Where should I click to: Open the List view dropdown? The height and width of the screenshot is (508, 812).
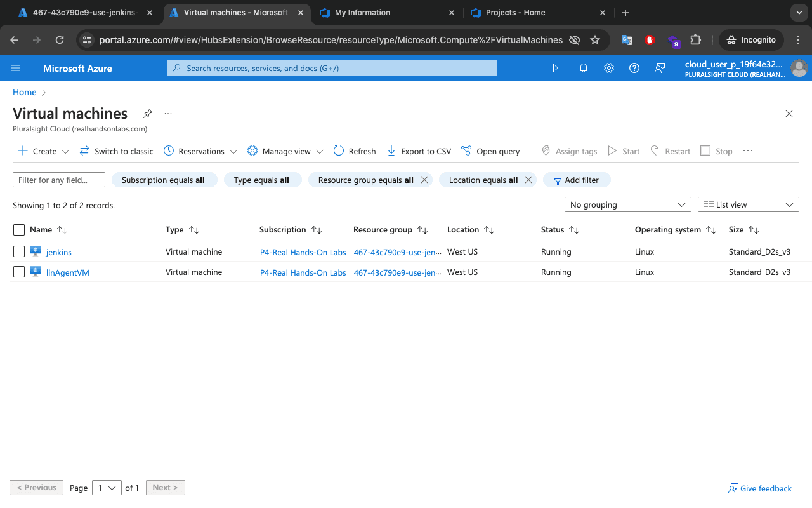pos(749,204)
